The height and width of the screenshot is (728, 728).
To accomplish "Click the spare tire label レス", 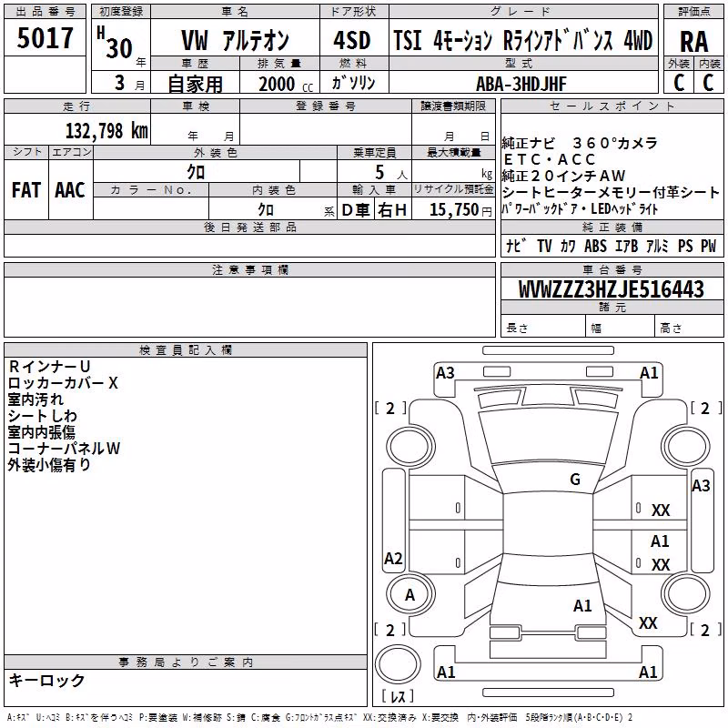I will coord(398,695).
